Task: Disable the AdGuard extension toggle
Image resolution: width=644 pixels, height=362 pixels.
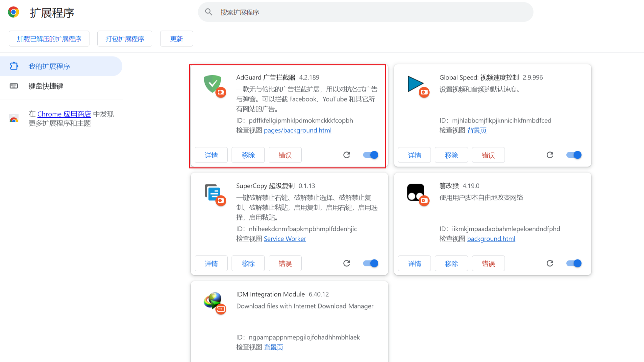Action: [x=371, y=155]
